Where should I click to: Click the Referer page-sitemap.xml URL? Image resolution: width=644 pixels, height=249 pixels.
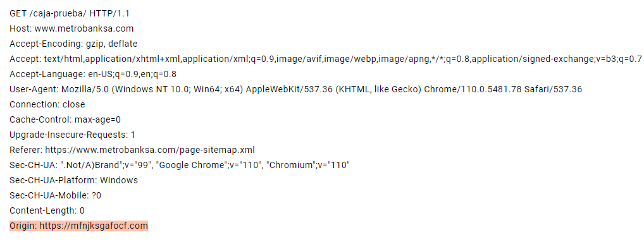(150, 150)
